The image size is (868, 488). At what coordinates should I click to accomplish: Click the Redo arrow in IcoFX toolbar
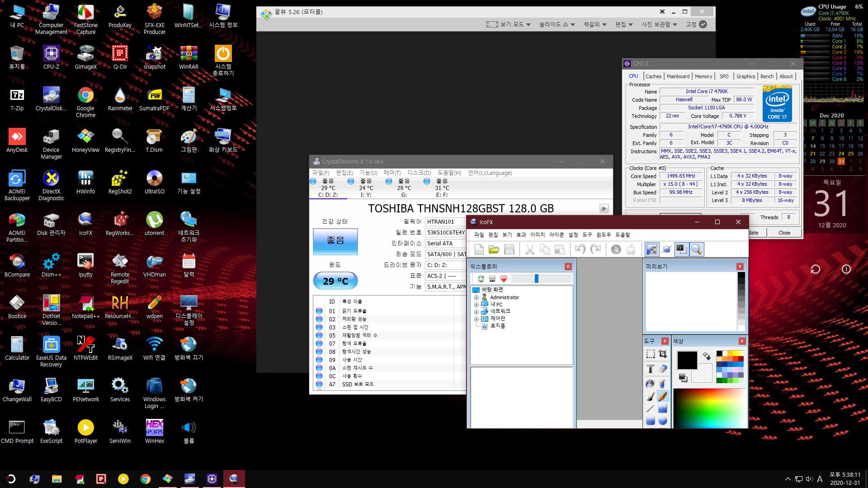(x=595, y=249)
